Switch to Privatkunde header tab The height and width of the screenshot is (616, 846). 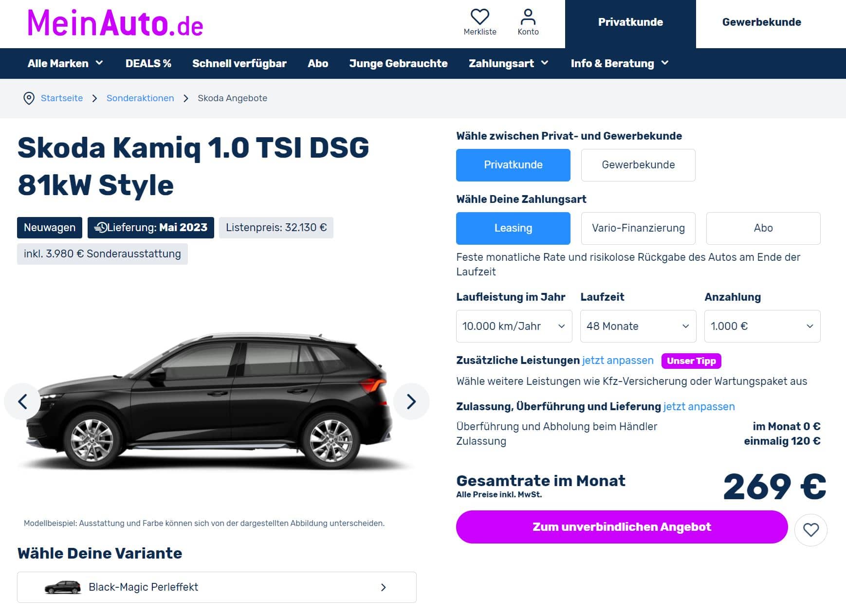[630, 22]
